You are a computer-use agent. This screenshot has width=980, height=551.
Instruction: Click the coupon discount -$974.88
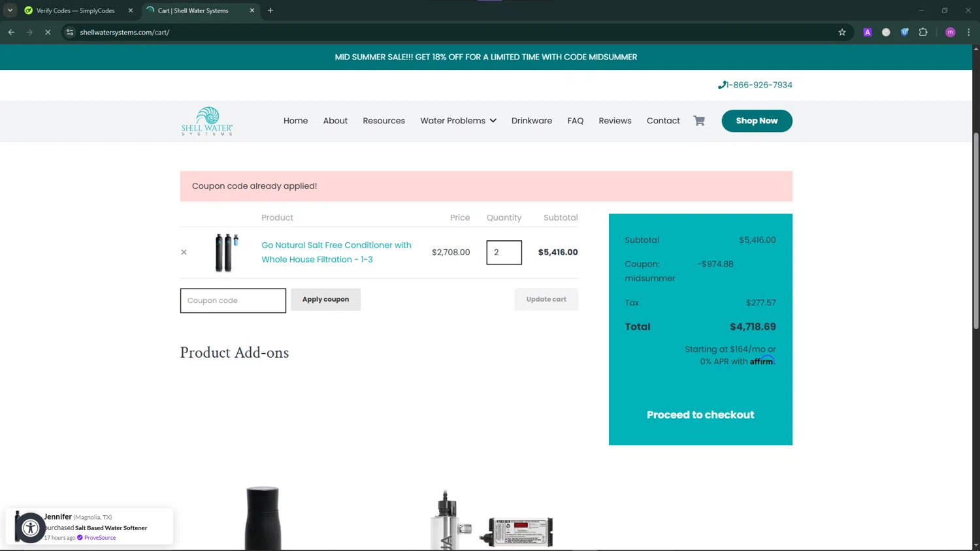click(x=715, y=264)
